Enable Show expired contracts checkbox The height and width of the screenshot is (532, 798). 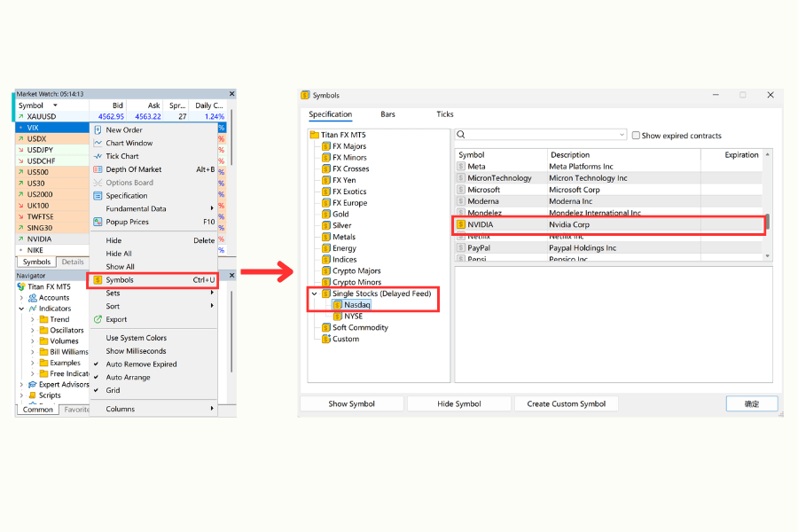coord(636,136)
